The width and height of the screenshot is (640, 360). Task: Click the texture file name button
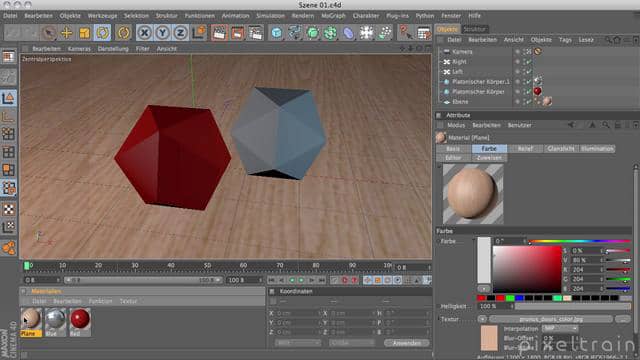click(551, 319)
